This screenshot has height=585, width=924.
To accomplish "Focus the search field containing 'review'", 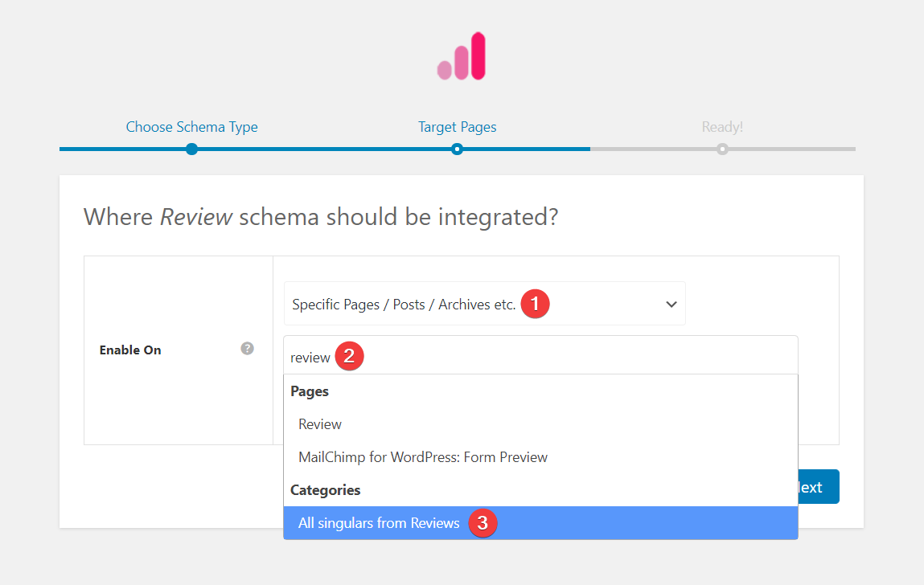I will 540,356.
